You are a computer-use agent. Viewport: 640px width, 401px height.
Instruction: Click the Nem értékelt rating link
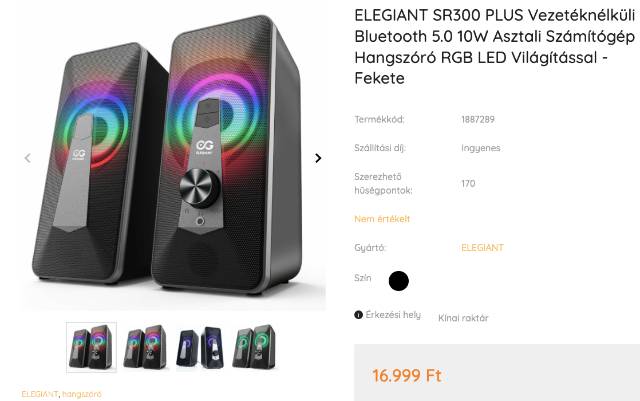382,219
